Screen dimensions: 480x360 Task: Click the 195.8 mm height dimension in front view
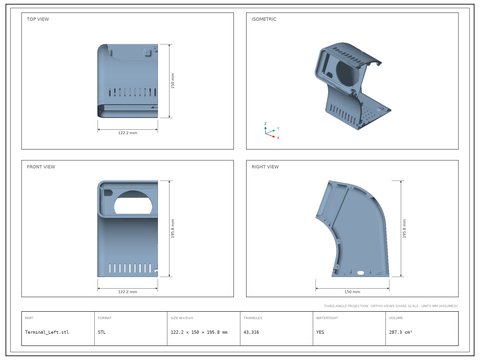tap(173, 229)
